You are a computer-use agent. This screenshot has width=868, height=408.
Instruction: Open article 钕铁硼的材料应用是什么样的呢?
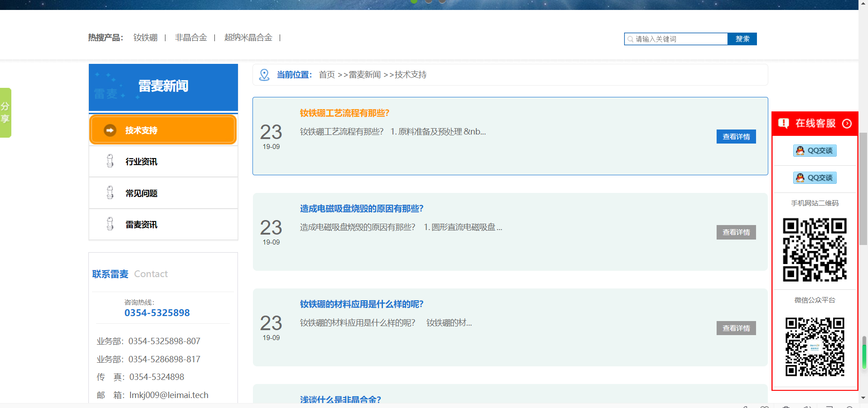coord(362,304)
